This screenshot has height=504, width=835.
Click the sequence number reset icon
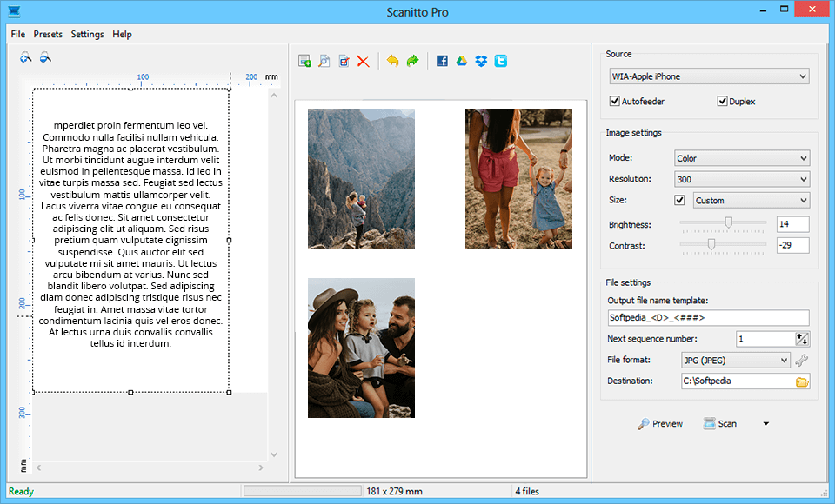[x=802, y=339]
